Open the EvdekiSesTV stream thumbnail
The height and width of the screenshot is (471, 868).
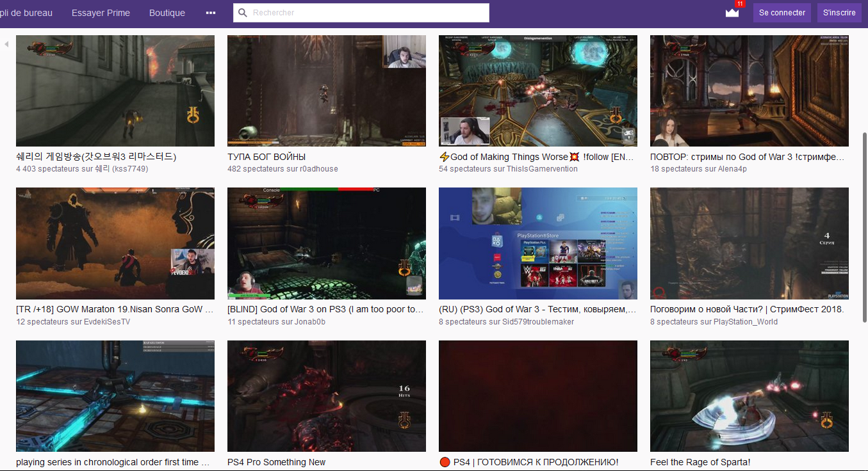click(x=115, y=243)
